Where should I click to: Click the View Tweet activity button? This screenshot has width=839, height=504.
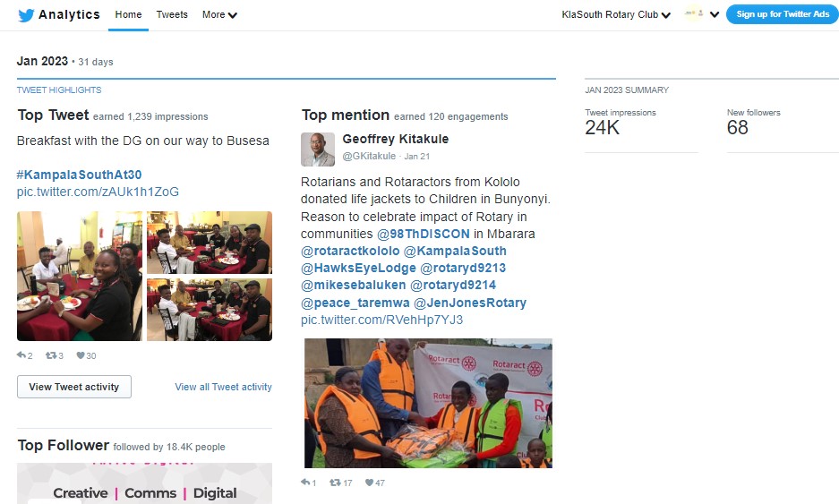(73, 387)
